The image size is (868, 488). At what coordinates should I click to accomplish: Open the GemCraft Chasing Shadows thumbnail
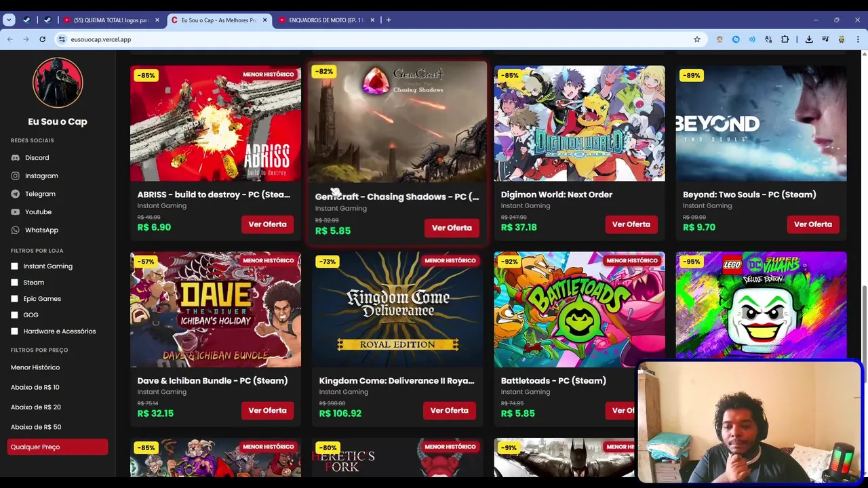(397, 122)
